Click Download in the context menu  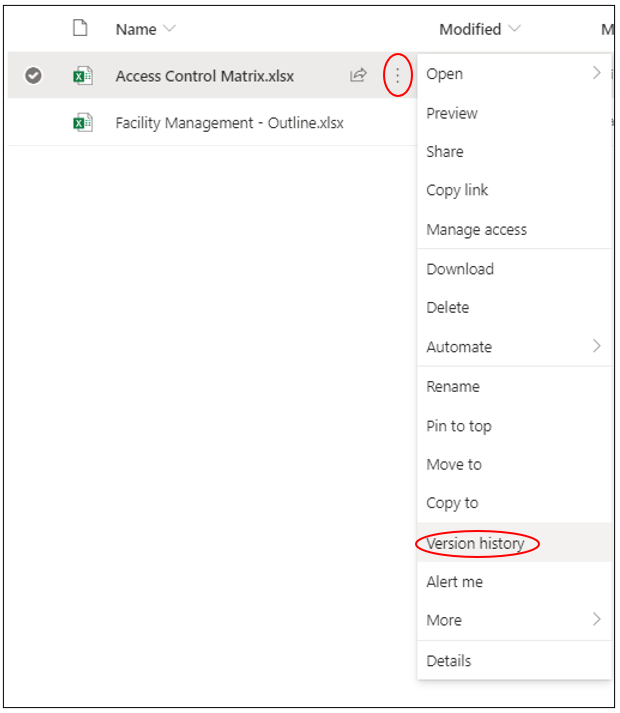click(460, 269)
